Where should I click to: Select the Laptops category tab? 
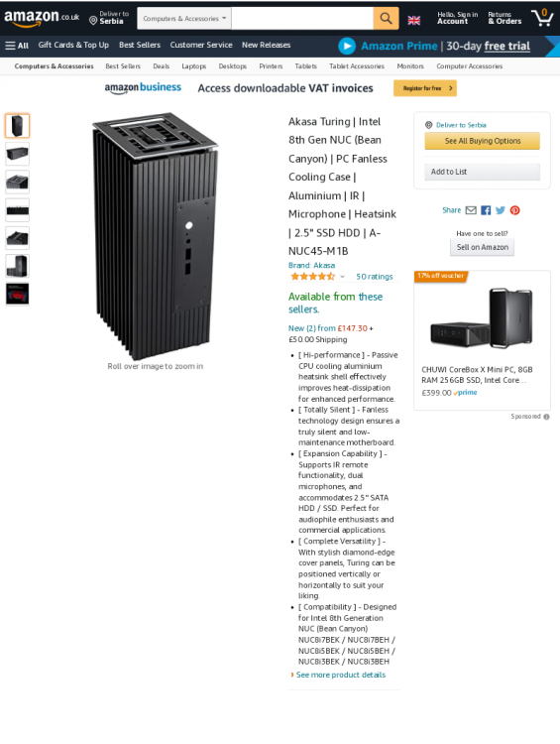(x=194, y=66)
